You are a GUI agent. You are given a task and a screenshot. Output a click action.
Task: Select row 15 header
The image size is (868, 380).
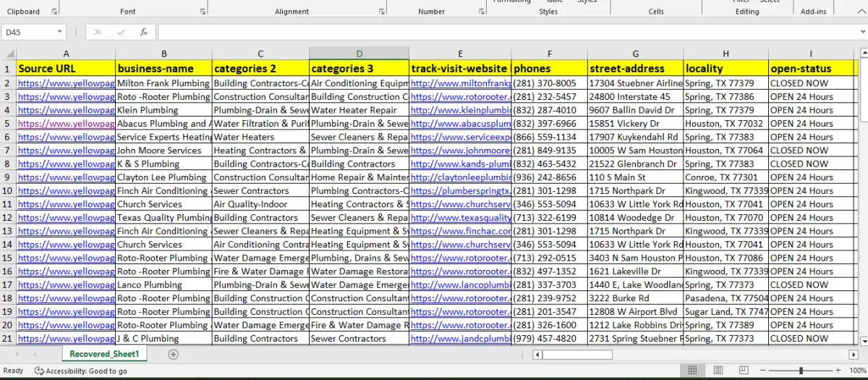(8, 258)
